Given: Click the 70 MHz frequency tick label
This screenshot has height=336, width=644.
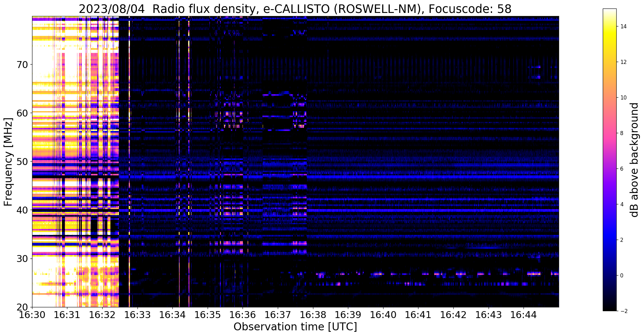Looking at the screenshot, I should [x=22, y=65].
